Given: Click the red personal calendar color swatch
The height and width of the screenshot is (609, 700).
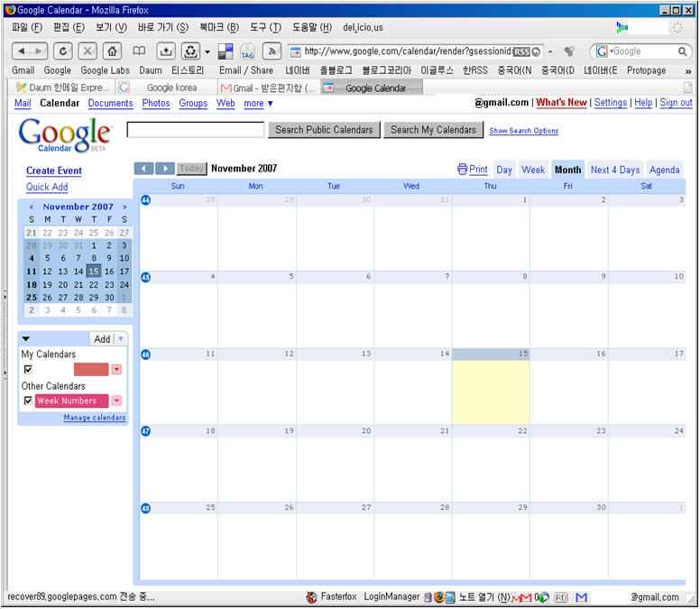Looking at the screenshot, I should click(91, 369).
